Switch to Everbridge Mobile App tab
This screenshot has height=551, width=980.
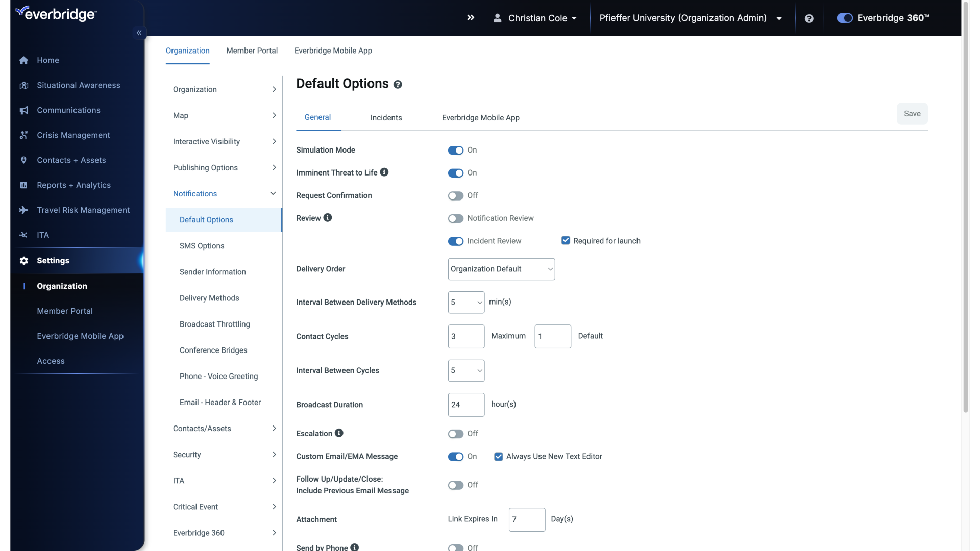click(481, 117)
